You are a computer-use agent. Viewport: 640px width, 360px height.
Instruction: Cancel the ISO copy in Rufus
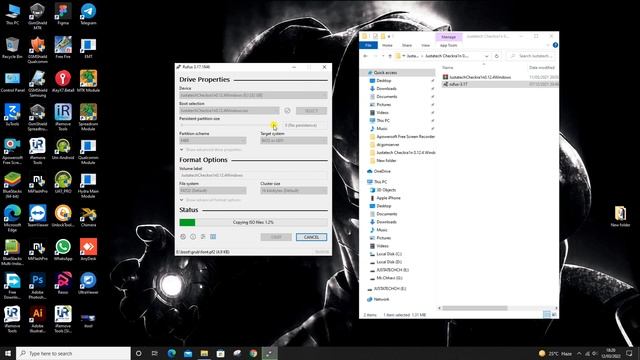311,237
